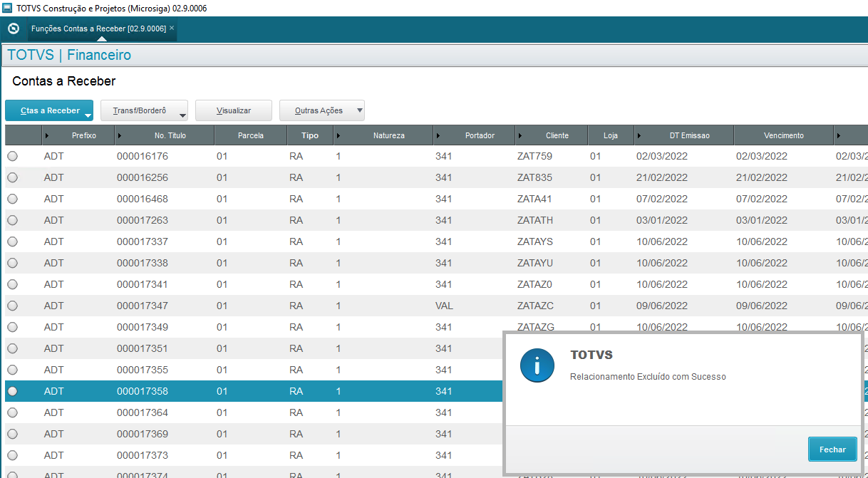
Task: Select radio for title 000017338
Action: click(x=13, y=263)
